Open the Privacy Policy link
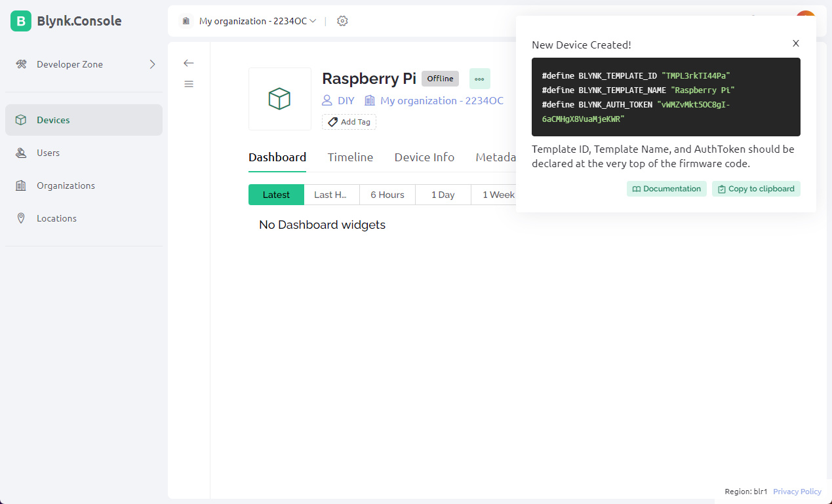The image size is (832, 504). (797, 492)
